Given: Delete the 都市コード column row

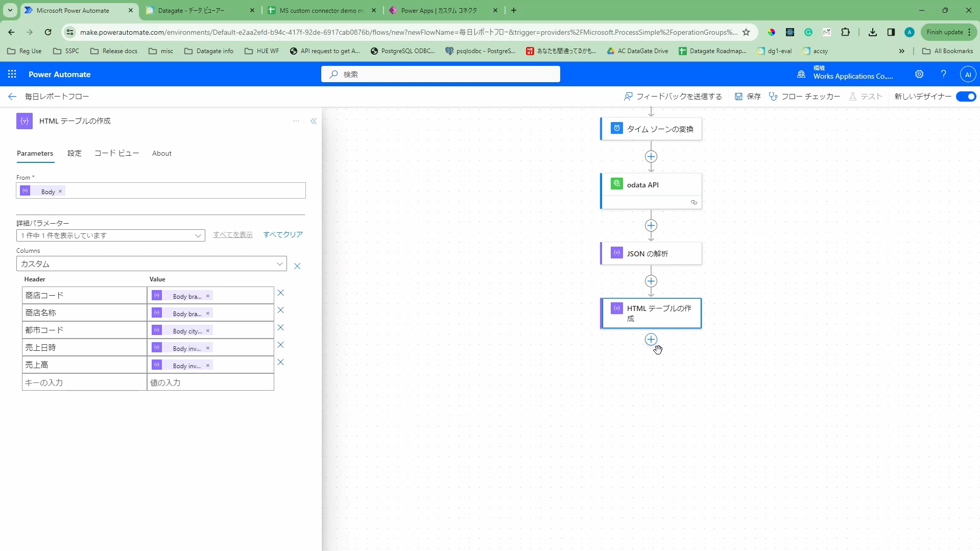Looking at the screenshot, I should click(x=280, y=328).
